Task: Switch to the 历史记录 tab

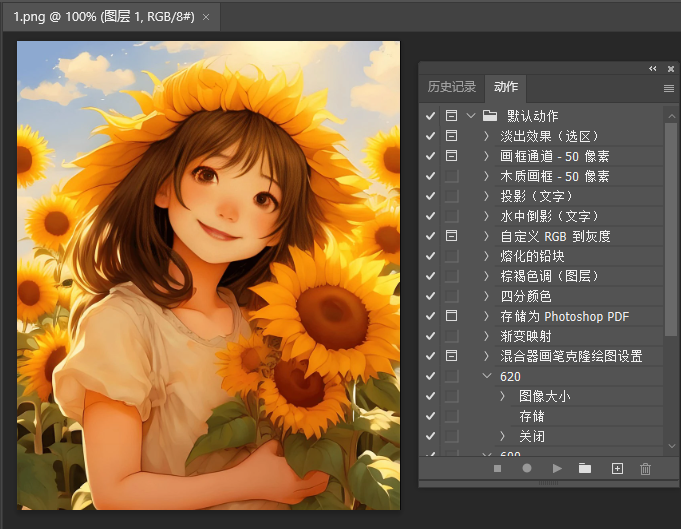Action: pyautogui.click(x=452, y=87)
